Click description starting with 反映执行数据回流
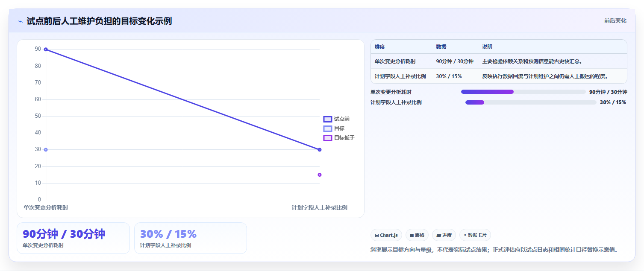Screen dimensions: 644x271 click(545, 76)
